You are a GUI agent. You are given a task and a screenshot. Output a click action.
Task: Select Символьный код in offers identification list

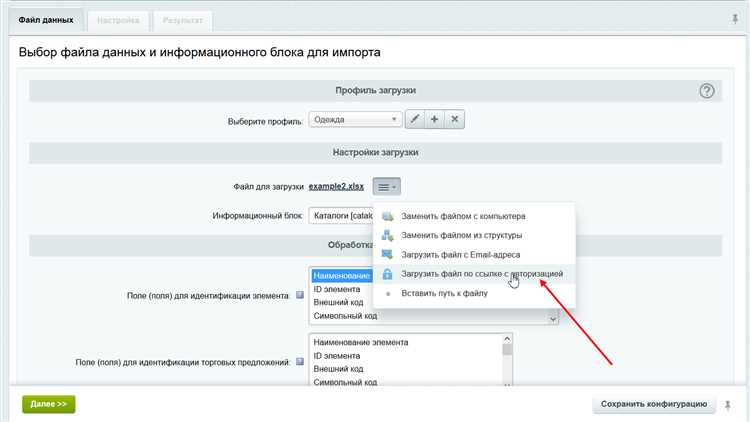pyautogui.click(x=345, y=382)
